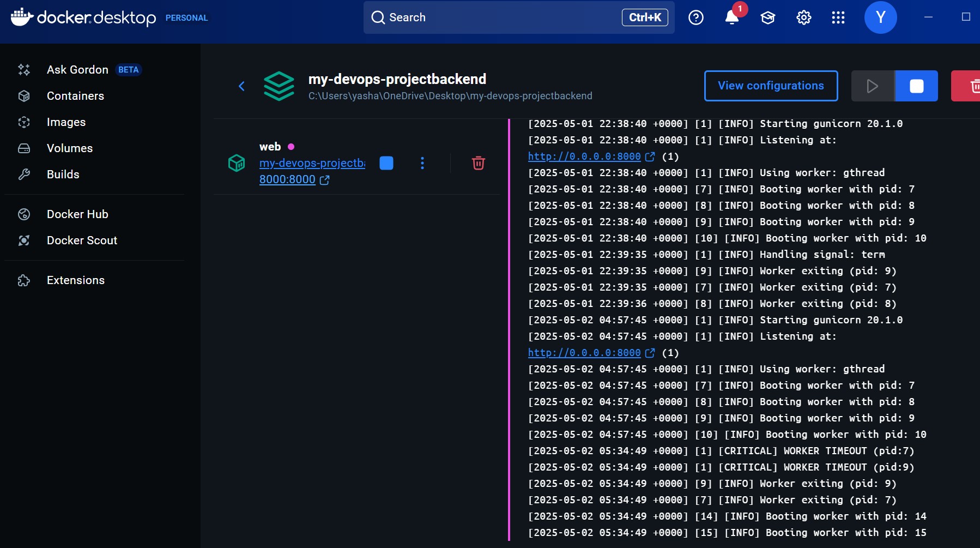Open Docker Hub
Viewport: 980px width, 548px height.
pos(77,214)
